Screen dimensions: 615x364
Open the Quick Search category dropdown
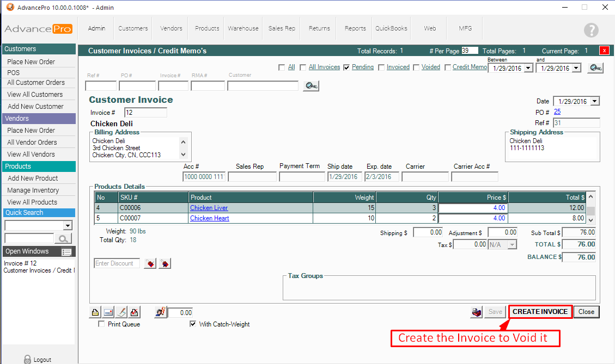(x=68, y=226)
